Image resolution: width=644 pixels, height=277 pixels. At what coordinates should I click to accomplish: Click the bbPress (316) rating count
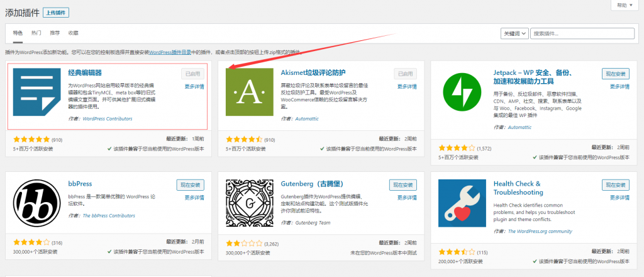(57, 243)
